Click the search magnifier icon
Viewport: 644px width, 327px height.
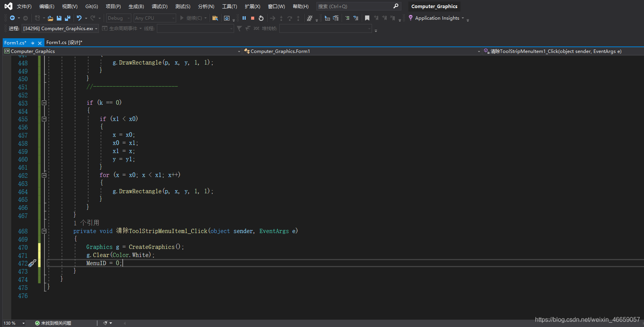[x=396, y=6]
